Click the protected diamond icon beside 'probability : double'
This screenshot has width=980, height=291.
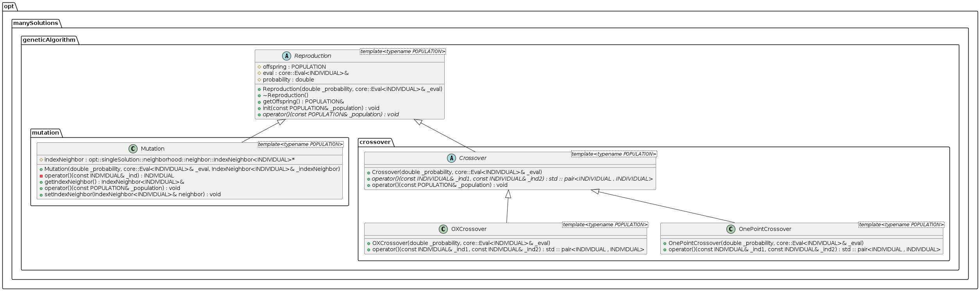[259, 80]
